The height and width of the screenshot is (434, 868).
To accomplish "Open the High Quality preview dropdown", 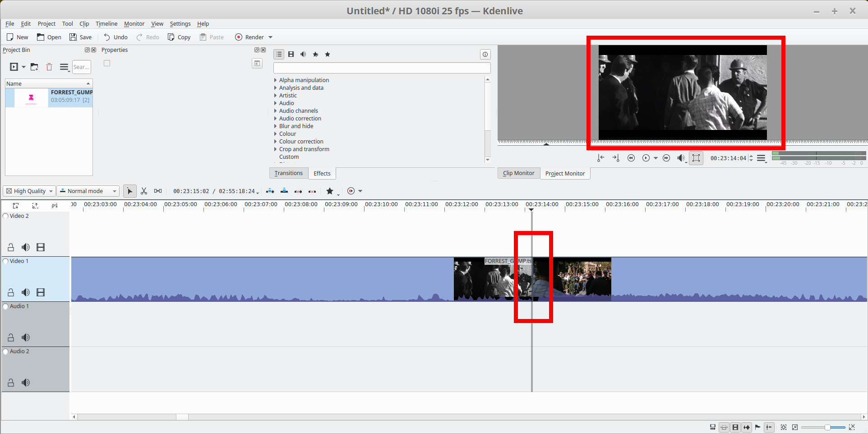I will coord(29,191).
